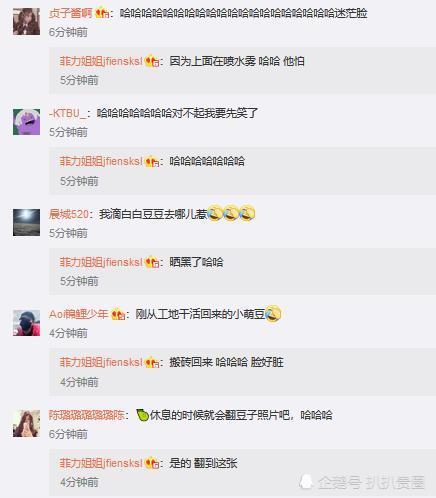This screenshot has width=436, height=498.
Task: Click the username -KTBU_
Action: point(67,113)
